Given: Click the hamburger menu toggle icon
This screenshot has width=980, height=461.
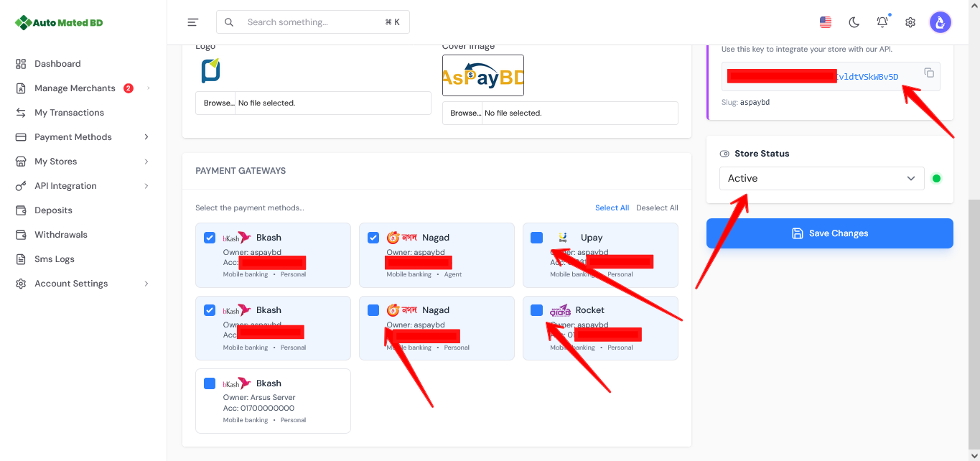Looking at the screenshot, I should point(192,22).
